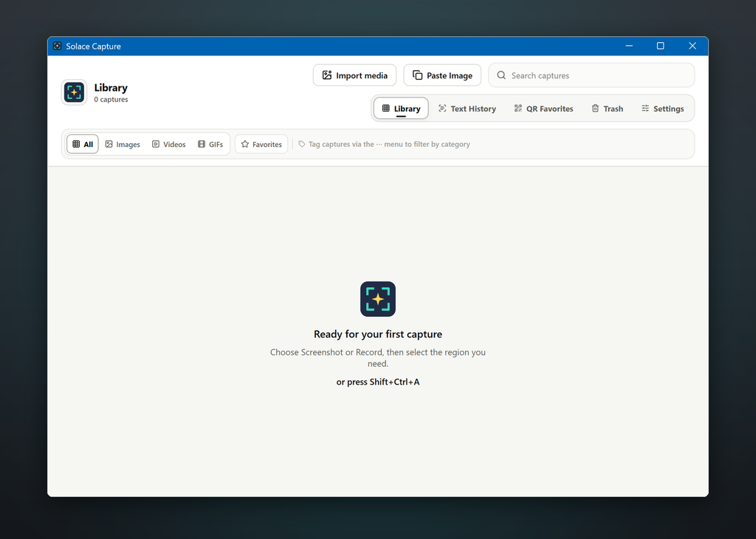This screenshot has height=539, width=756.
Task: Open the Settings tab
Action: click(662, 109)
